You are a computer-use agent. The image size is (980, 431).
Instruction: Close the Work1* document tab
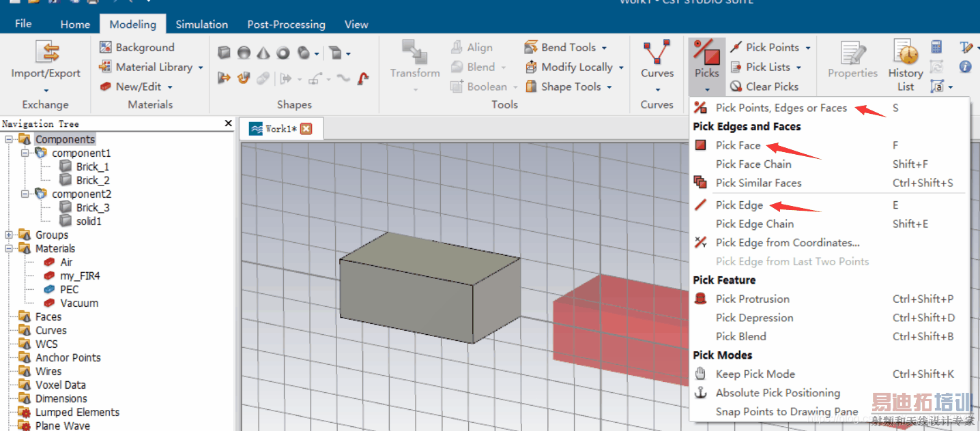coord(306,129)
